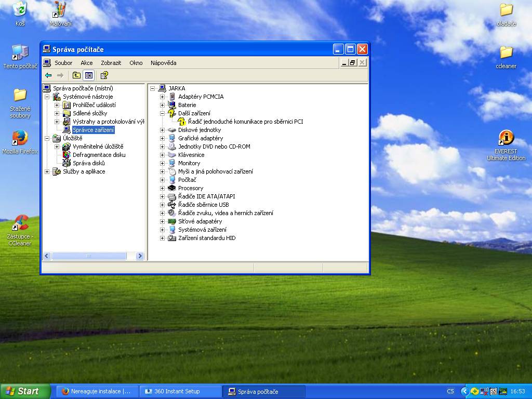Expand the Síťové adaptéry node
The height and width of the screenshot is (399, 532).
pyautogui.click(x=162, y=221)
